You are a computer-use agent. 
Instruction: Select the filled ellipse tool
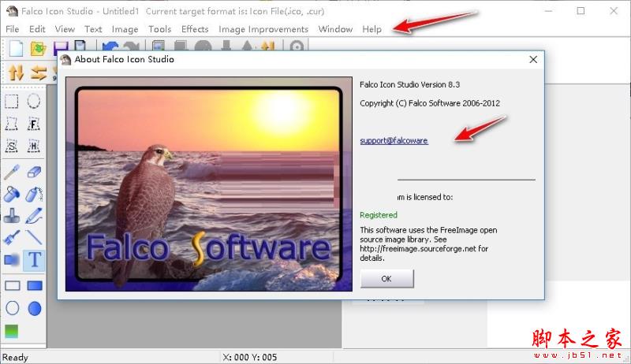tap(35, 309)
